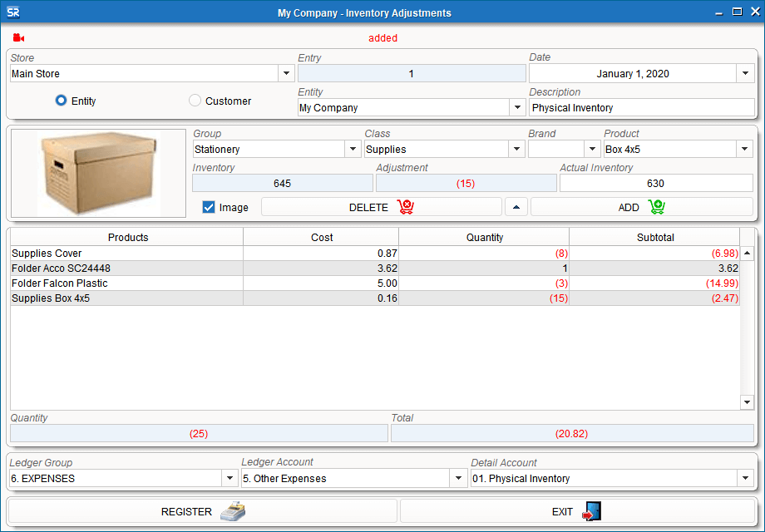Select the Supplies Box 4x5 row

click(x=375, y=298)
